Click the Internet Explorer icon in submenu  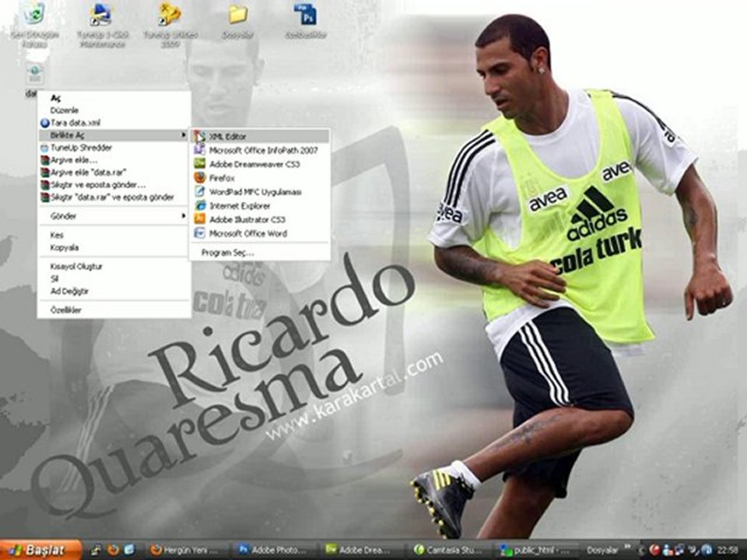coord(200,205)
